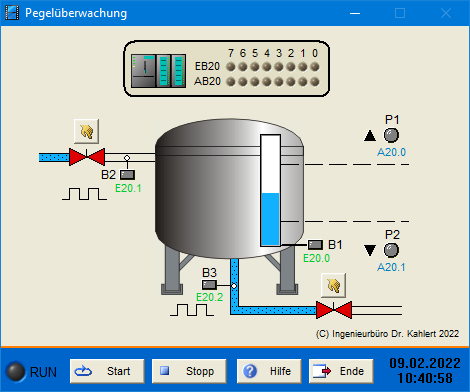Toggle EB20 input bit 0 LED
Image resolution: width=470 pixels, height=392 pixels.
click(315, 67)
